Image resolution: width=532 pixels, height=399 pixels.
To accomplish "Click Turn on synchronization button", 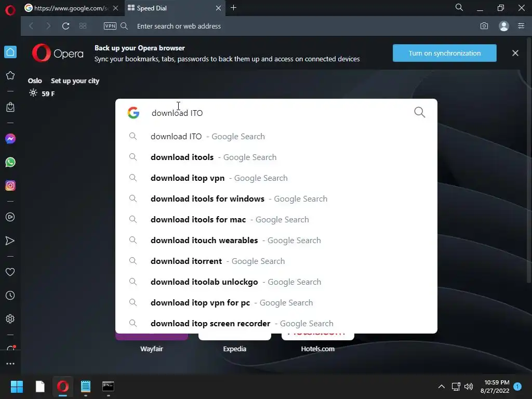I will click(445, 53).
